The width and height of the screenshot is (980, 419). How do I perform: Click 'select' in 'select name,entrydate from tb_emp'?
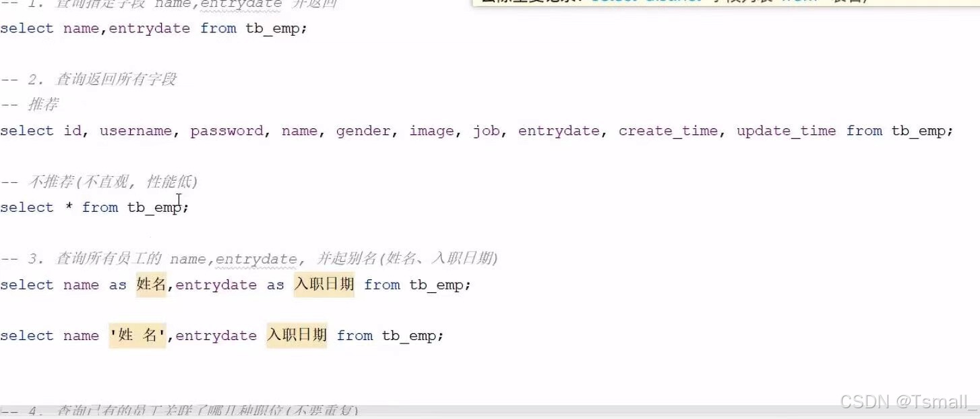pos(27,28)
